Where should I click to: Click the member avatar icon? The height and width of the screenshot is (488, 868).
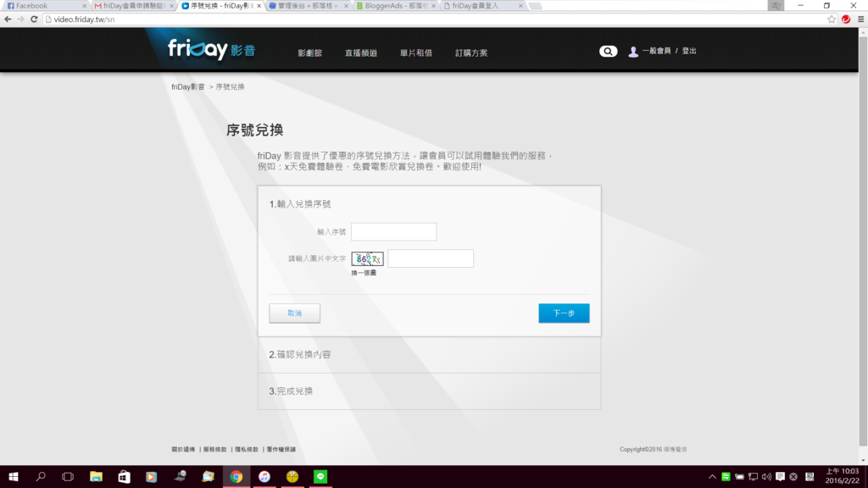coord(633,52)
